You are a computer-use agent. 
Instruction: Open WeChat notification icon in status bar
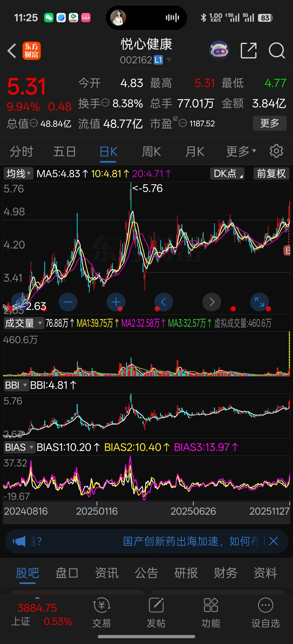coord(49,18)
